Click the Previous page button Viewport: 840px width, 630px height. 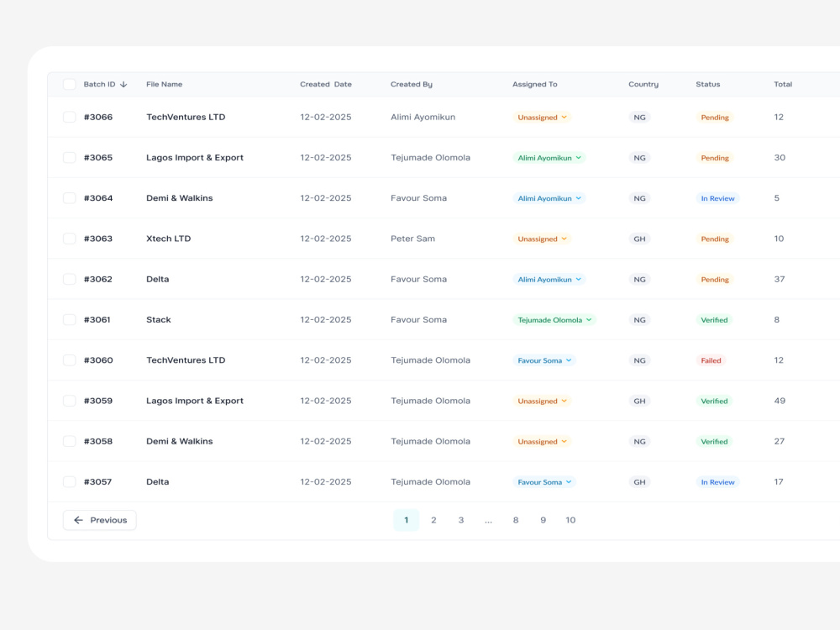100,520
